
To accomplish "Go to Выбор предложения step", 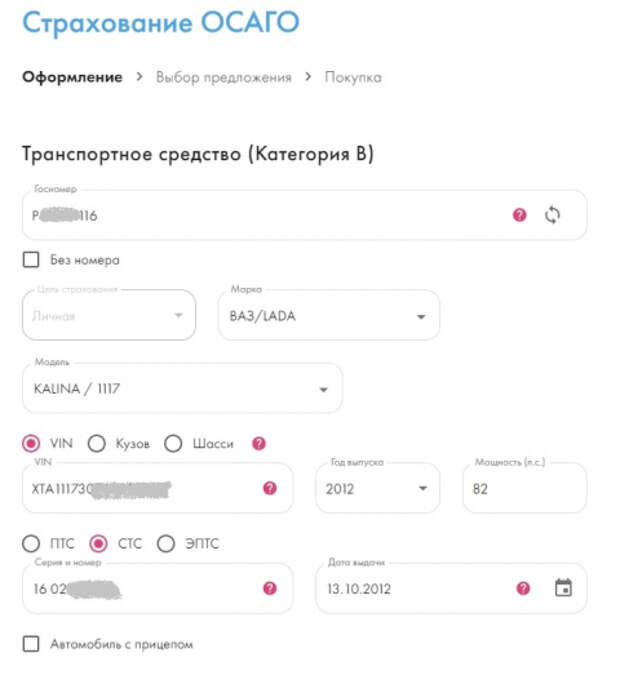I will click(x=224, y=77).
